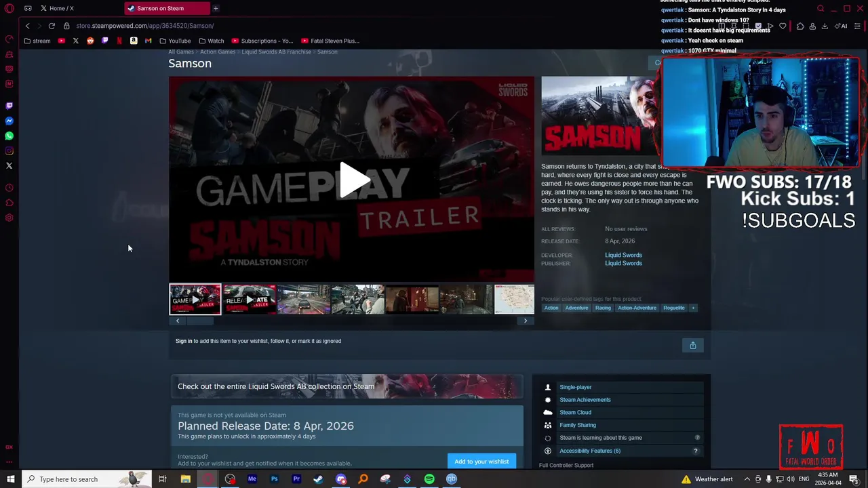
Task: Open the Windows Start menu
Action: (11, 479)
